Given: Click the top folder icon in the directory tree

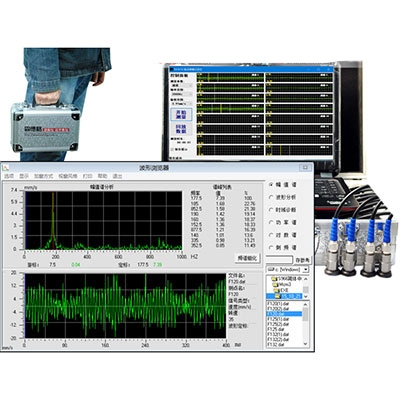Looking at the screenshot, I should click(x=274, y=278).
